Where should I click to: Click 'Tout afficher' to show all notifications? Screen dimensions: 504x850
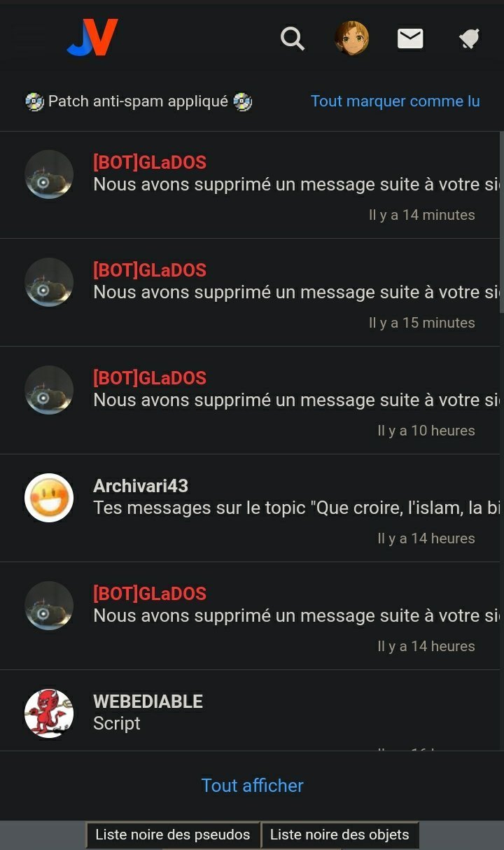click(x=252, y=786)
